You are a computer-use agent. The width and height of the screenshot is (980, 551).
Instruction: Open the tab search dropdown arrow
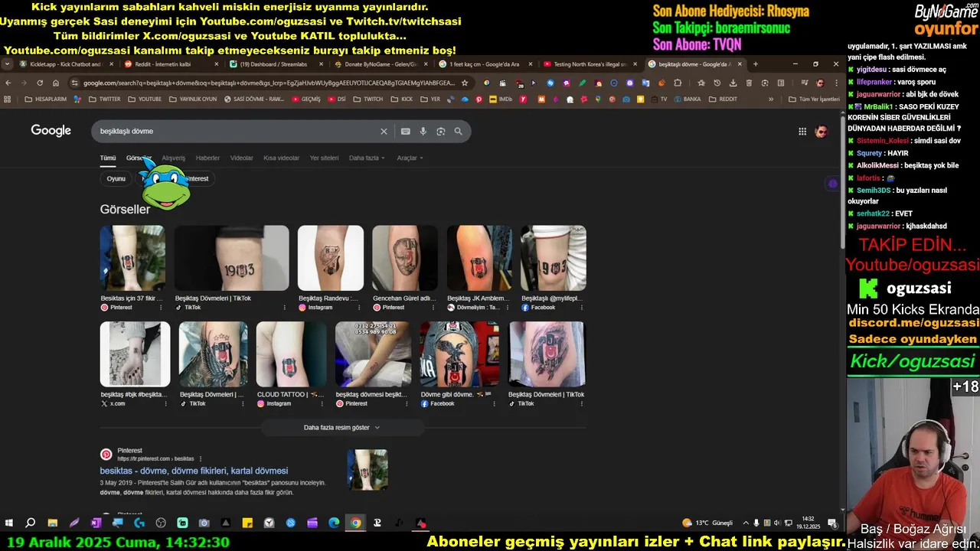click(7, 64)
